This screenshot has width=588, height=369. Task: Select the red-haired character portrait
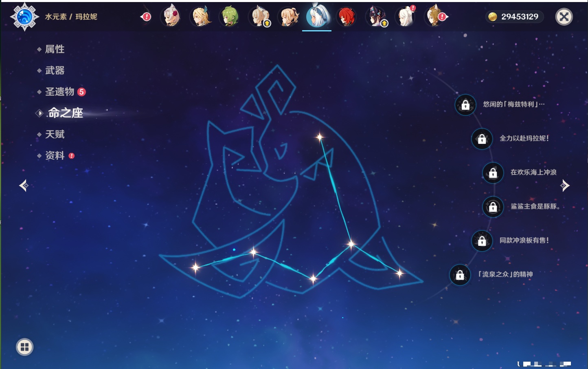pos(347,17)
